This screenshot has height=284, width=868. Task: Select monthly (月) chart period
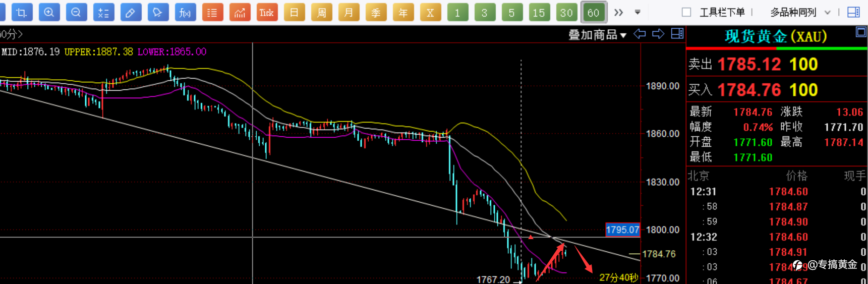[x=349, y=12]
